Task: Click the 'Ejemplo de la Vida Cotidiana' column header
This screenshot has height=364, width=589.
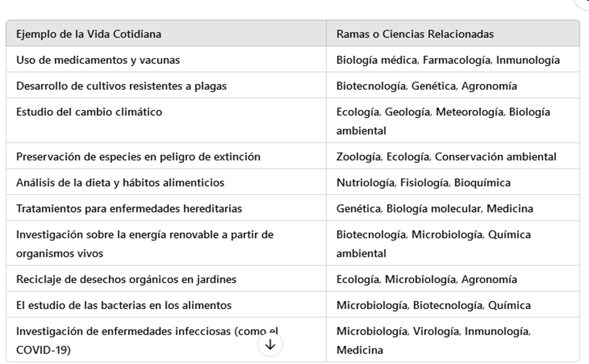Action: 89,34
